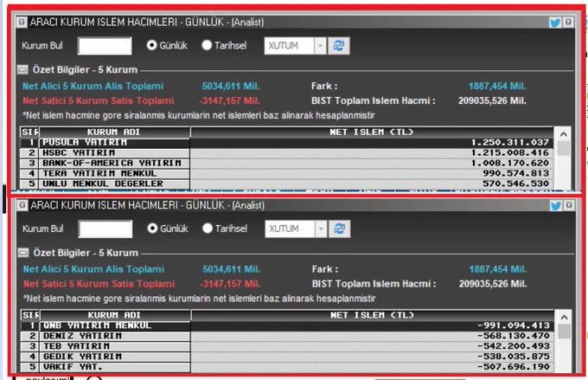Click scrollbar thumb in upper table

pos(563,148)
